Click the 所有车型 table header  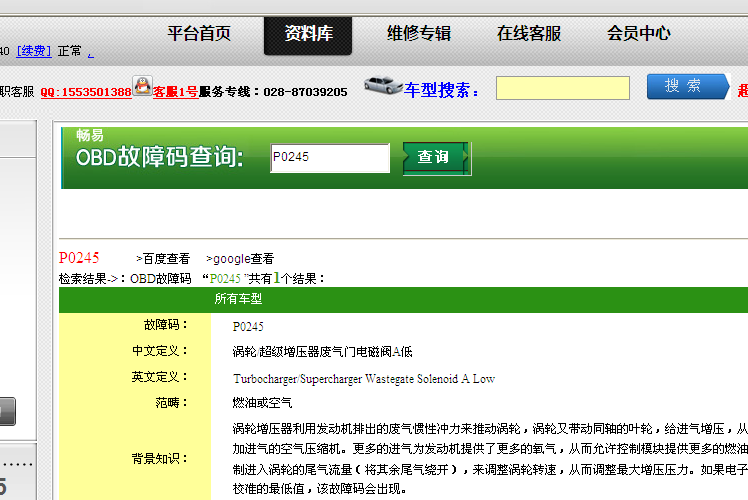click(238, 299)
